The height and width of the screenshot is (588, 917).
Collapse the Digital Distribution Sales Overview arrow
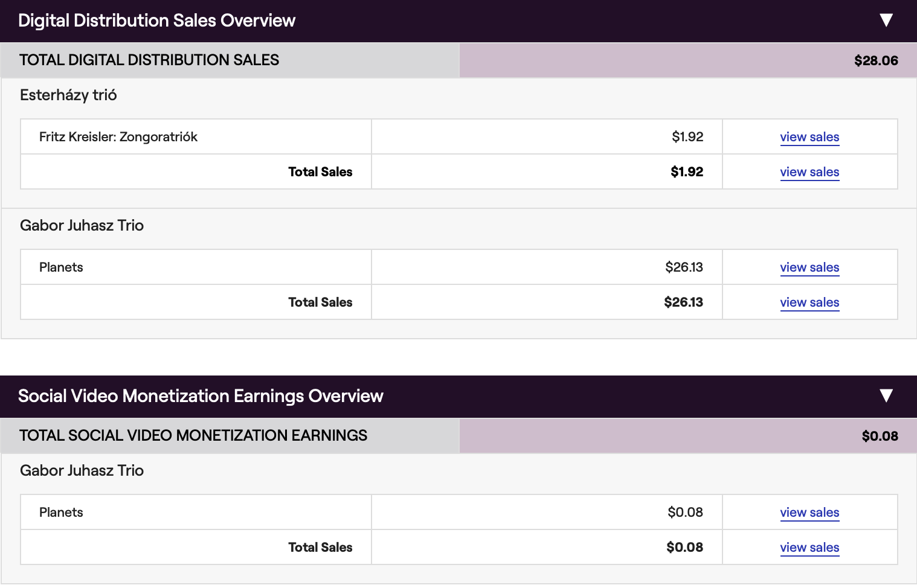[886, 21]
